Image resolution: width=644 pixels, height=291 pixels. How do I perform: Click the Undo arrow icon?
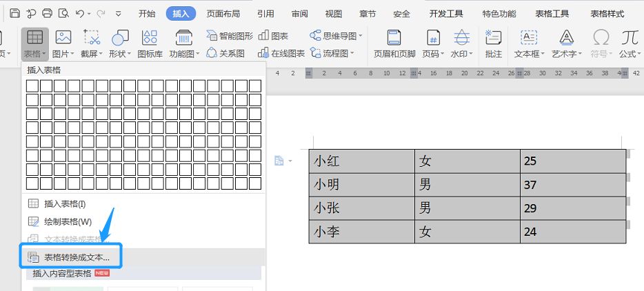tap(80, 13)
